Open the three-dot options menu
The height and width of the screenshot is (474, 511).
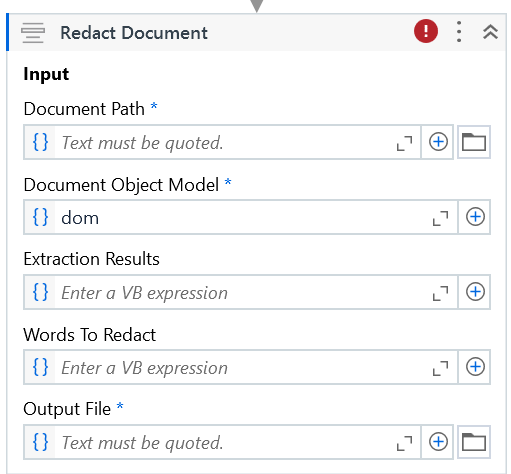pyautogui.click(x=459, y=32)
